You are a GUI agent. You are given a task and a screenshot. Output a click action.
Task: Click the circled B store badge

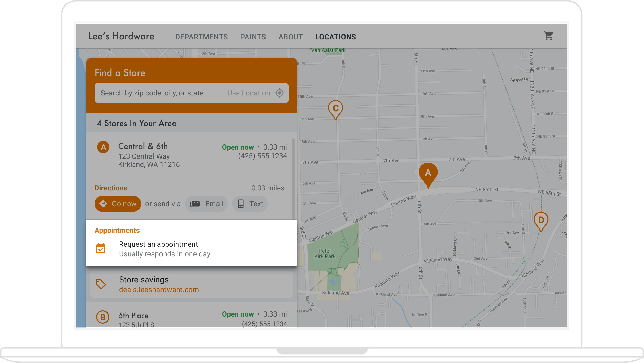click(x=103, y=317)
